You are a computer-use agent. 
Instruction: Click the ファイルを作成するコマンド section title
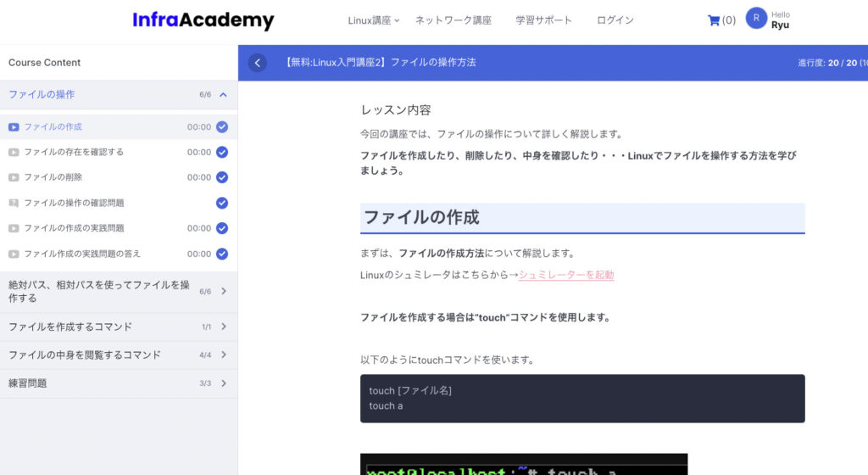pos(70,327)
